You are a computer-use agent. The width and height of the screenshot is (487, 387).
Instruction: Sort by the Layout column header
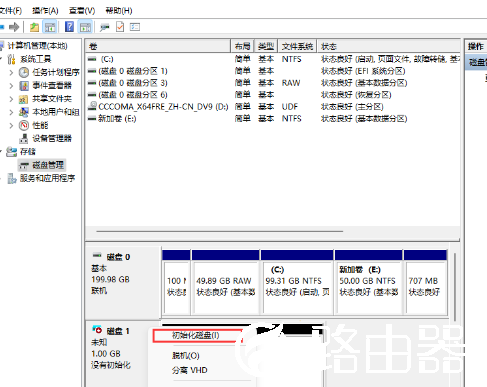click(242, 46)
